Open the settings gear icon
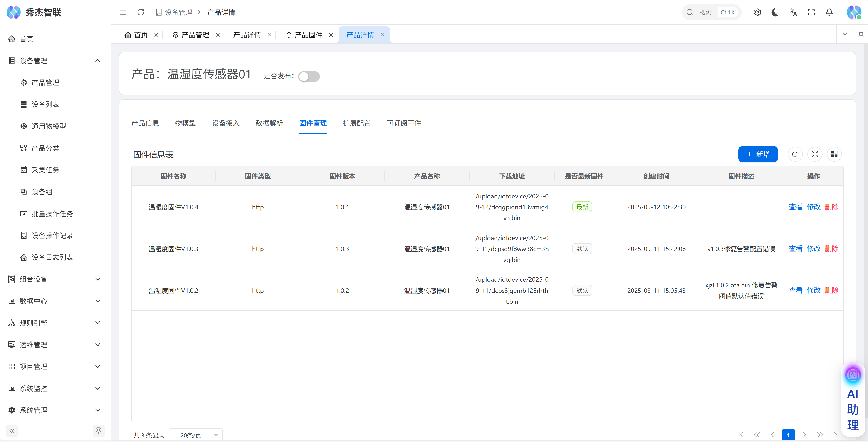Screen dimensions: 868x442 pos(757,12)
